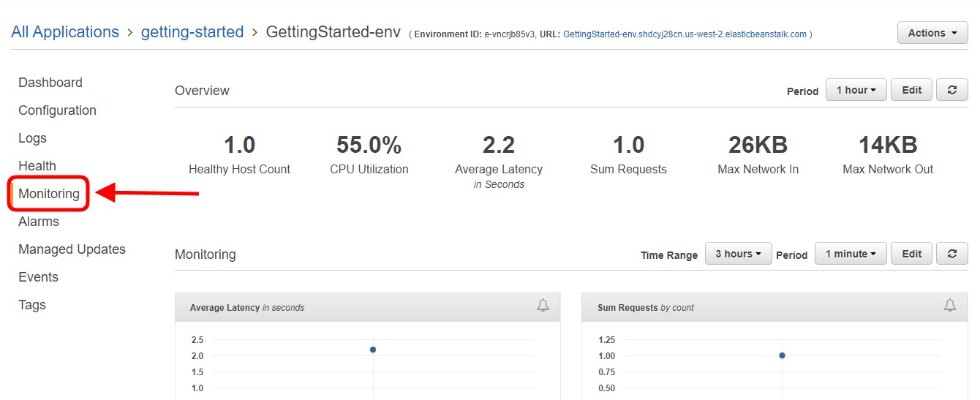The image size is (980, 400).
Task: Refresh the Overview section
Action: [952, 90]
